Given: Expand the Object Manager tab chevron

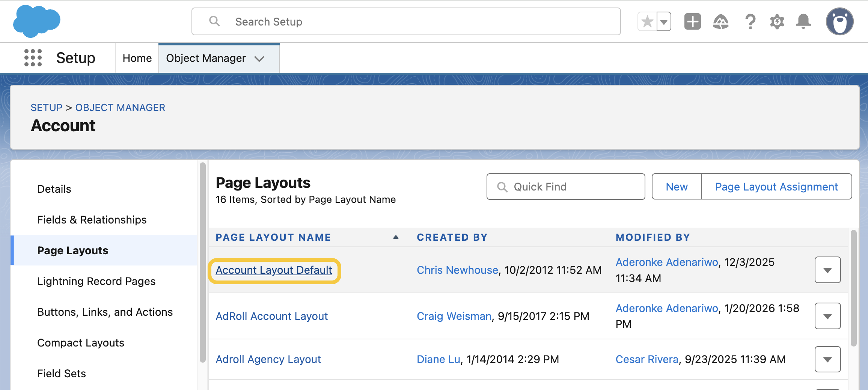Looking at the screenshot, I should coord(259,58).
